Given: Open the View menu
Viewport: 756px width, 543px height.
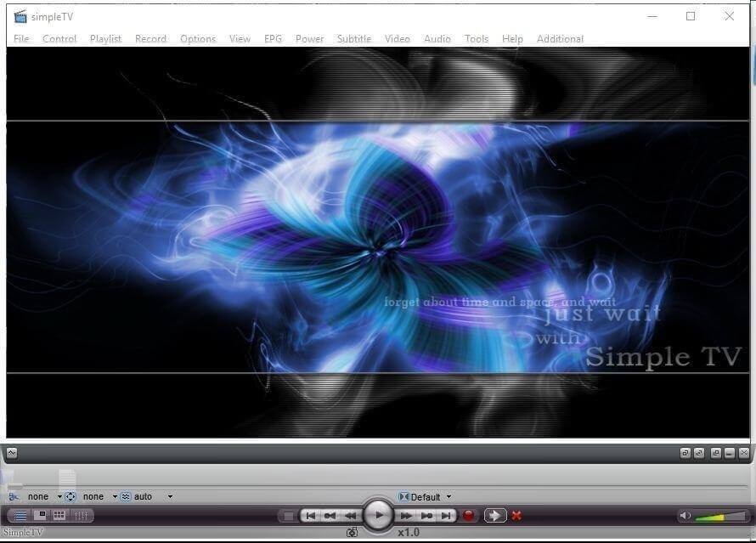Looking at the screenshot, I should [x=240, y=38].
